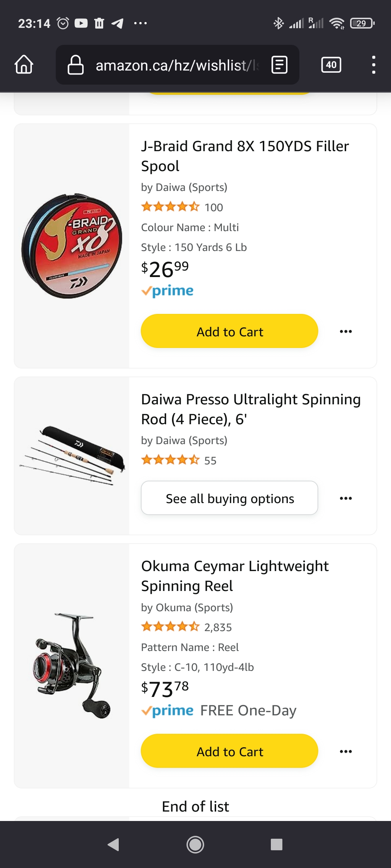Tap the Okuma reel product image
The image size is (391, 868).
tap(72, 665)
